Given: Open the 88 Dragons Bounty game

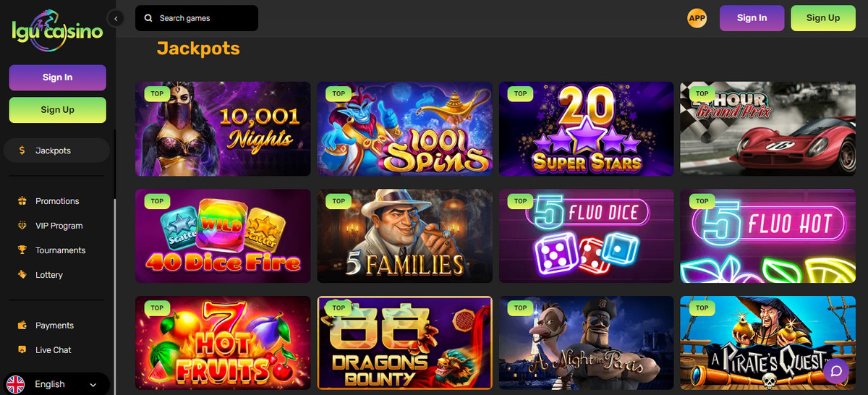Looking at the screenshot, I should 405,343.
